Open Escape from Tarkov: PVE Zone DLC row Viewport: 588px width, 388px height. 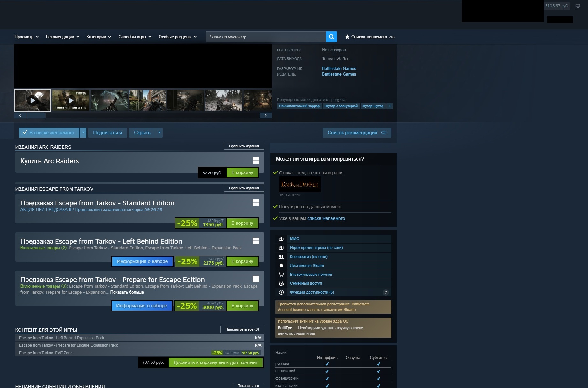(140, 353)
